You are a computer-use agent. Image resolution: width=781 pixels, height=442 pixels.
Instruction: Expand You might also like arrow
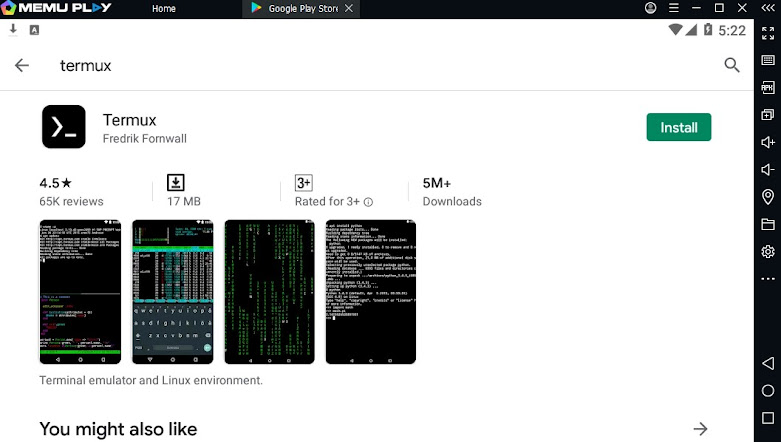tap(700, 429)
